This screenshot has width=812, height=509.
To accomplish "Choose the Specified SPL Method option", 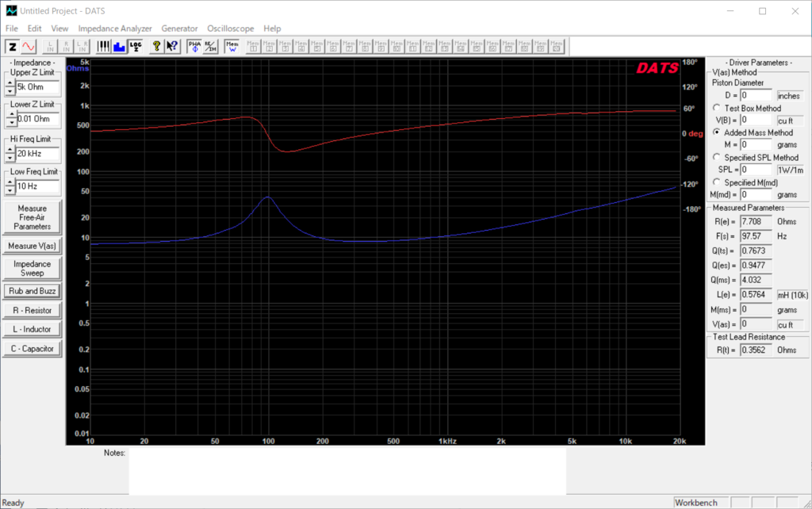I will [717, 157].
